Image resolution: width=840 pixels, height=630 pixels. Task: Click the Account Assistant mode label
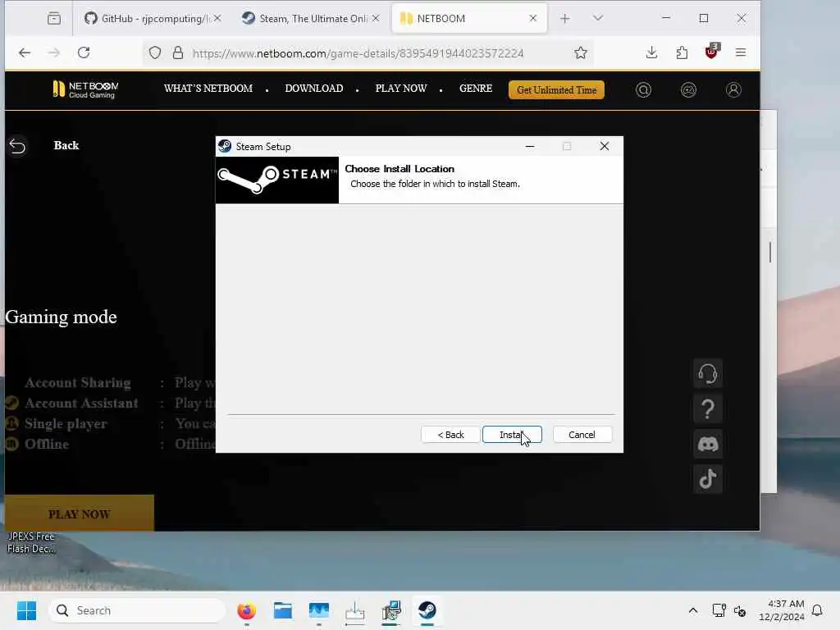click(81, 403)
